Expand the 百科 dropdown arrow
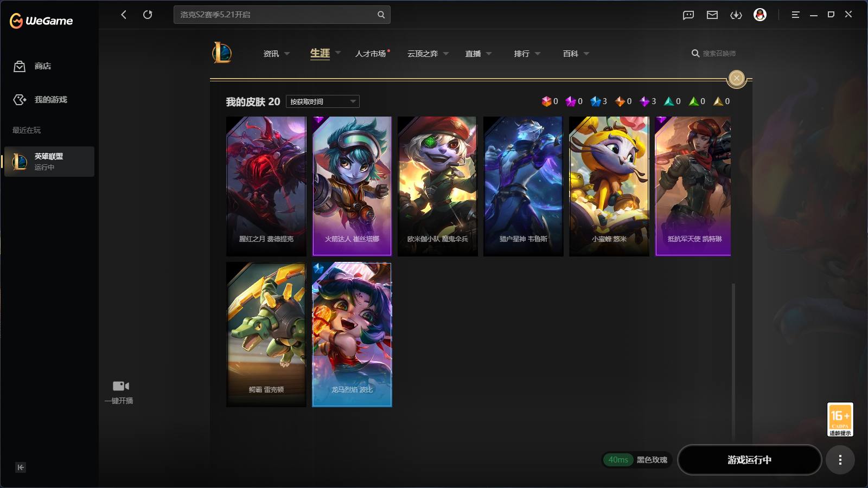This screenshot has width=868, height=488. click(586, 54)
